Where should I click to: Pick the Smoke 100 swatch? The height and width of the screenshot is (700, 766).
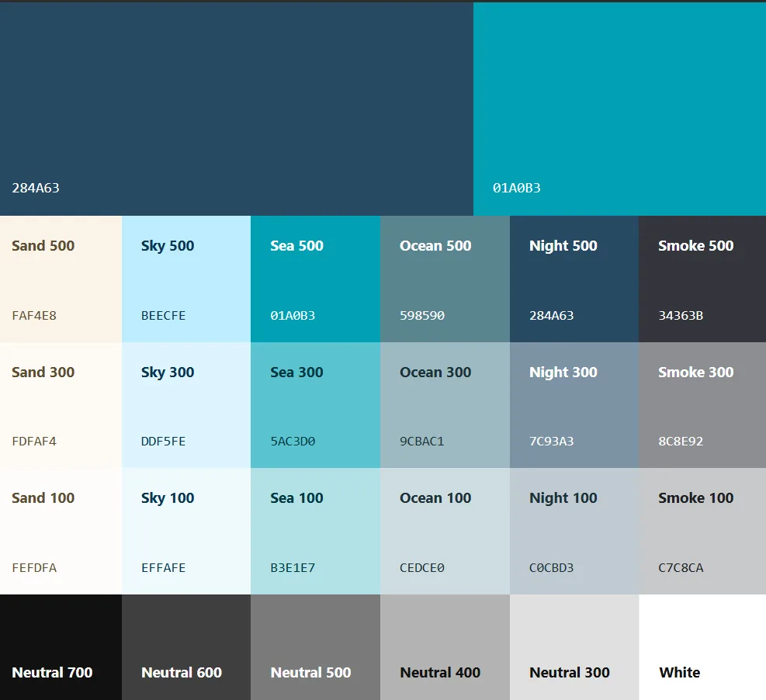702,531
